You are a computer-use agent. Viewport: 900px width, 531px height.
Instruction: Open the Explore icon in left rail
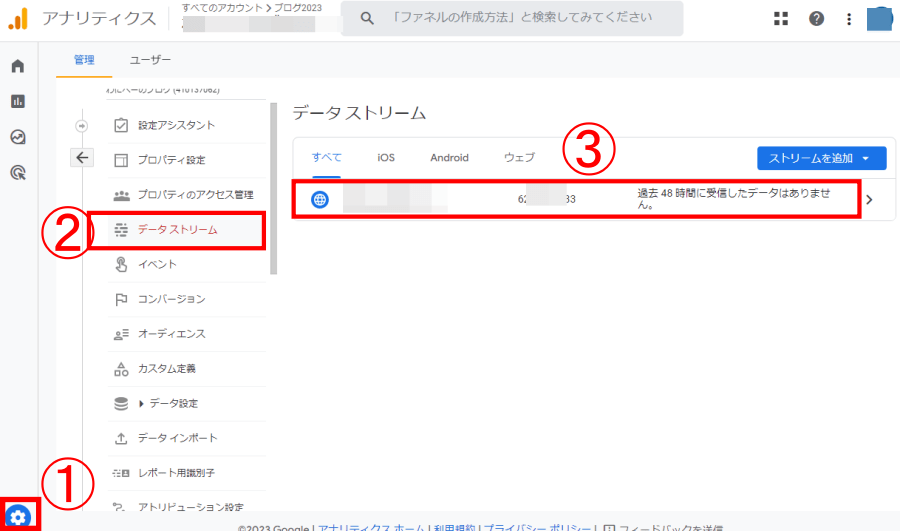tap(18, 137)
